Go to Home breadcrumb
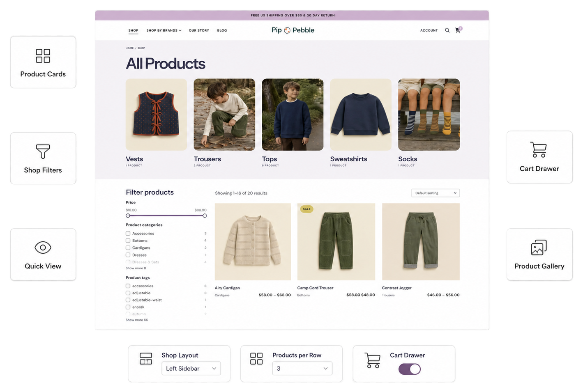The image size is (583, 392). pyautogui.click(x=129, y=48)
